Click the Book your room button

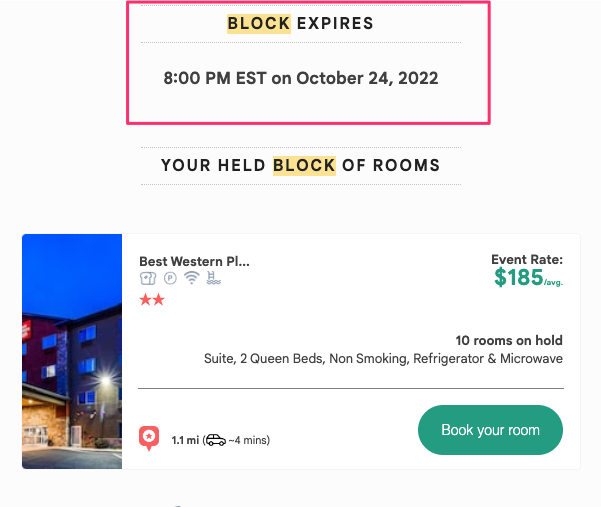490,430
